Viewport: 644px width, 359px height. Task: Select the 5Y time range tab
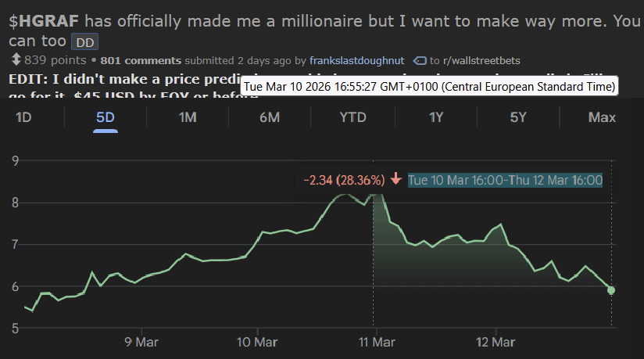pos(518,117)
